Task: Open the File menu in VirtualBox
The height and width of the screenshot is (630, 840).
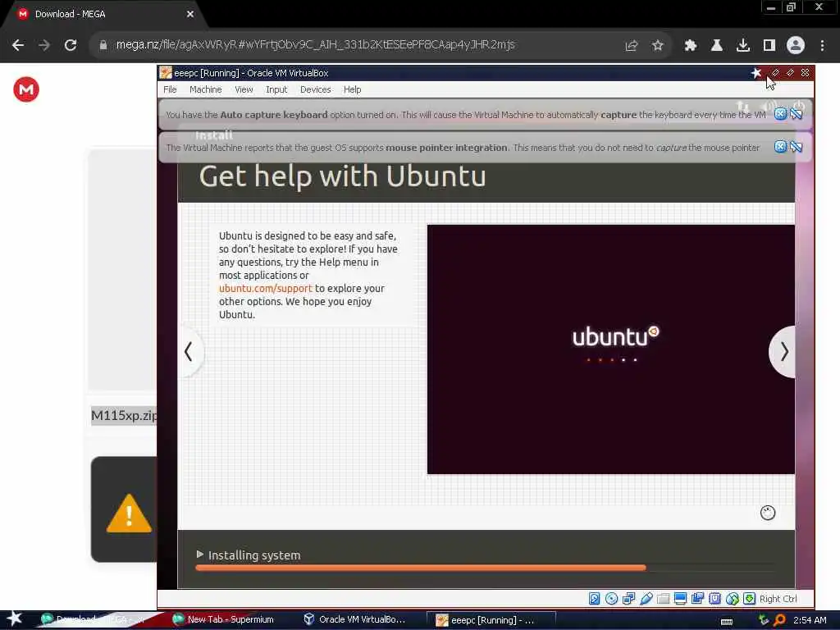Action: (170, 89)
